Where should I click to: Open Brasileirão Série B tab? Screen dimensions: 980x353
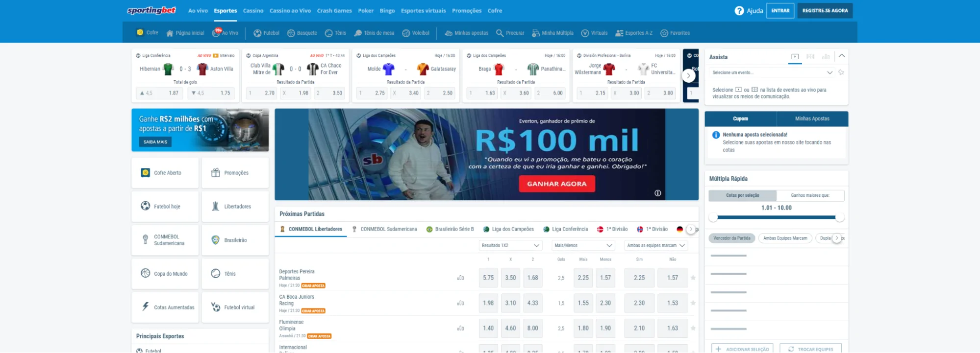(450, 229)
